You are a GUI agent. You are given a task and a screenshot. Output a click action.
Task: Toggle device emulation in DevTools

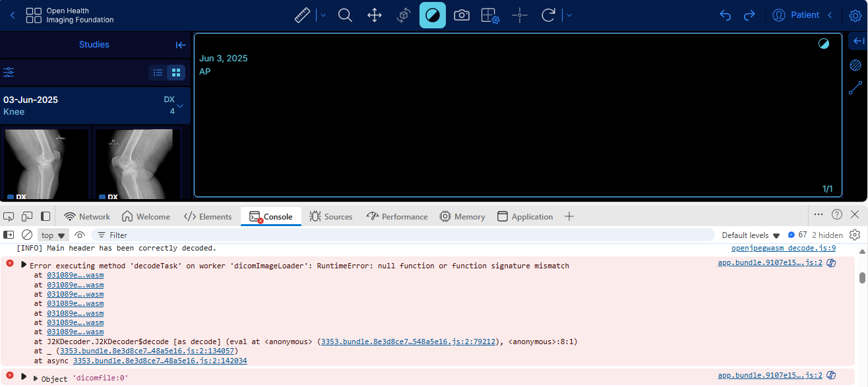point(27,216)
